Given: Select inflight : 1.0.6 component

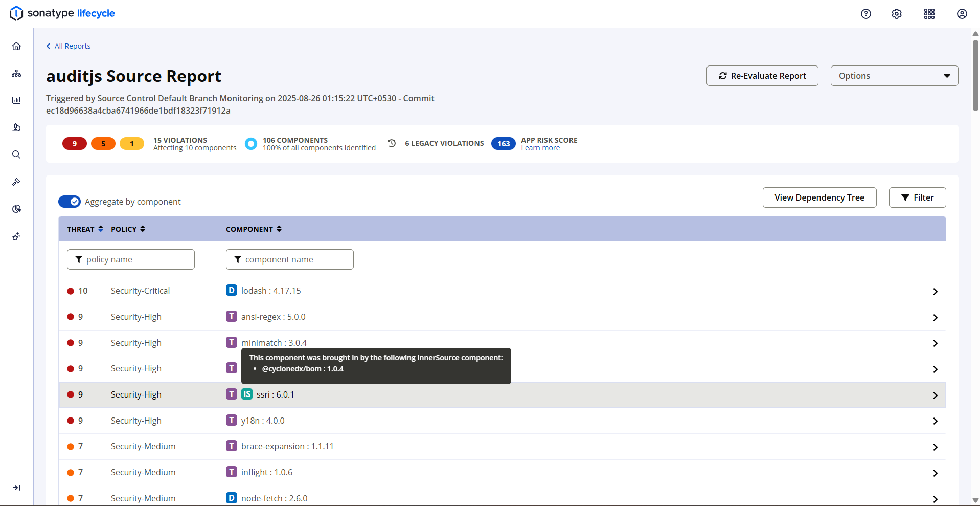Looking at the screenshot, I should 267,472.
